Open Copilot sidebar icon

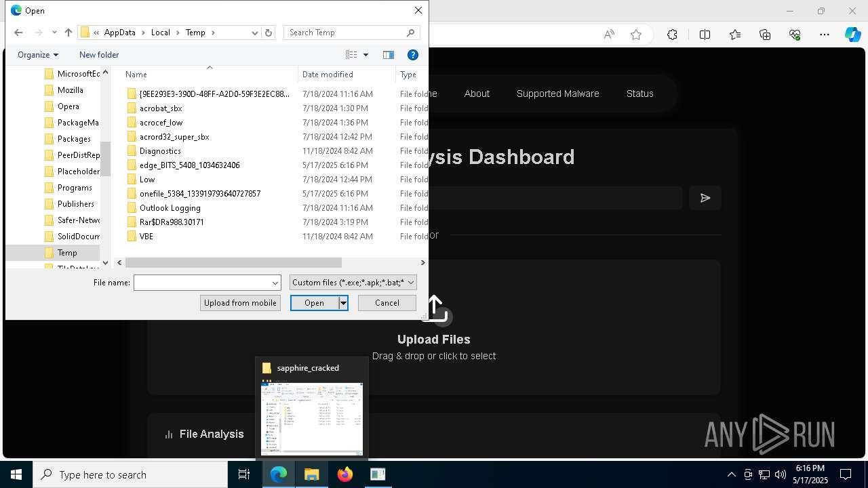point(852,35)
